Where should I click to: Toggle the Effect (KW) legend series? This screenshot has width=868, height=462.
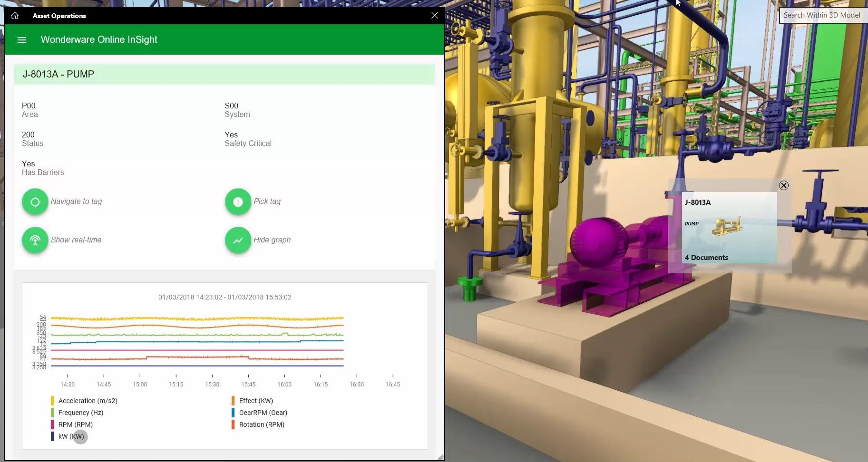pos(255,401)
